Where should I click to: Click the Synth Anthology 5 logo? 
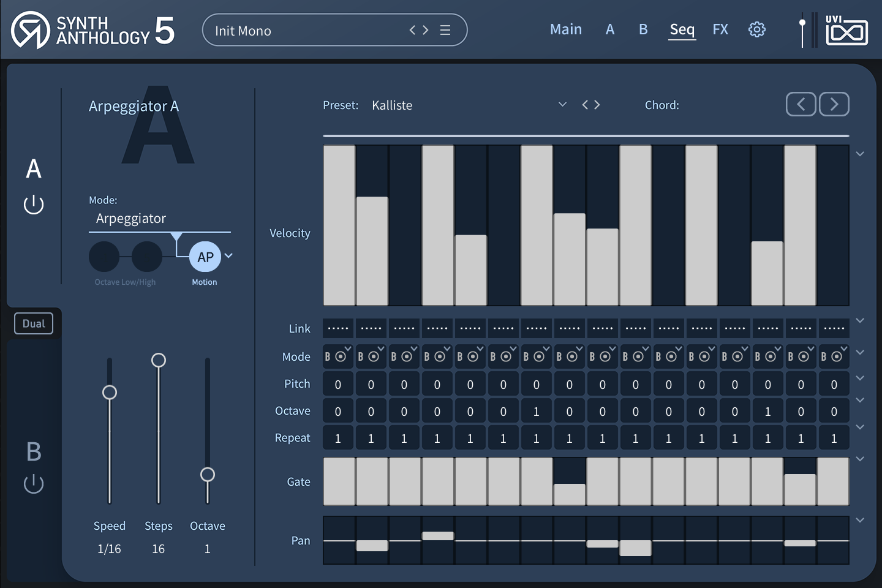pos(93,30)
